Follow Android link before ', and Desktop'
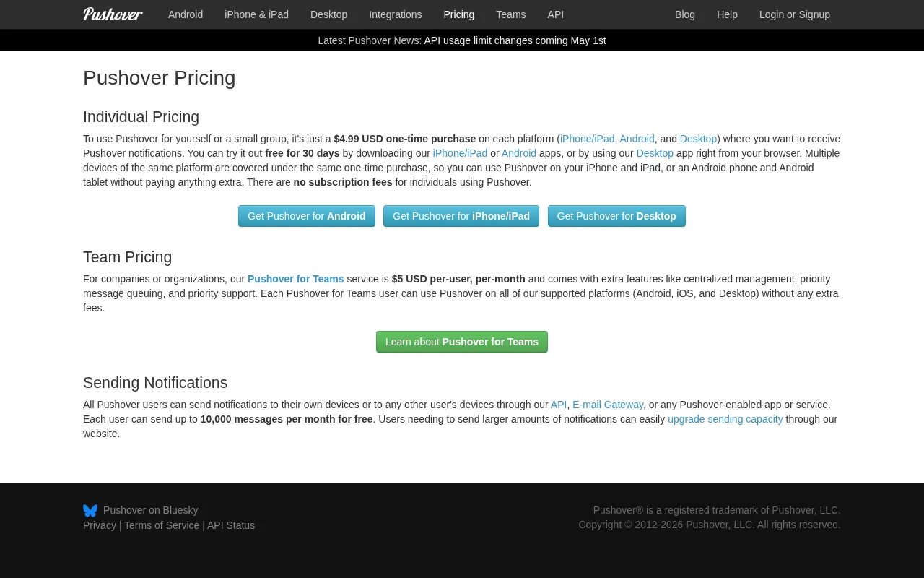This screenshot has height=578, width=924. [637, 139]
